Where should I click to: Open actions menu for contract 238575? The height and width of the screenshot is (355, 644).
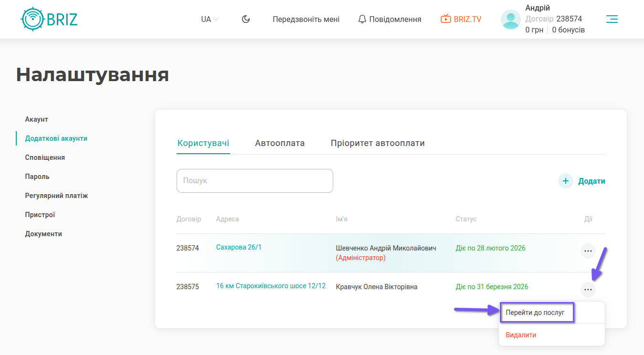[588, 289]
